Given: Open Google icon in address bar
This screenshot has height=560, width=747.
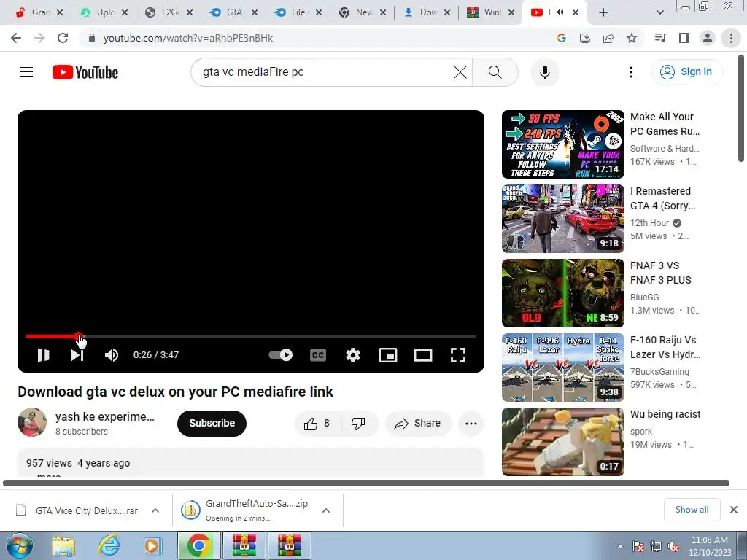Looking at the screenshot, I should pos(561,38).
